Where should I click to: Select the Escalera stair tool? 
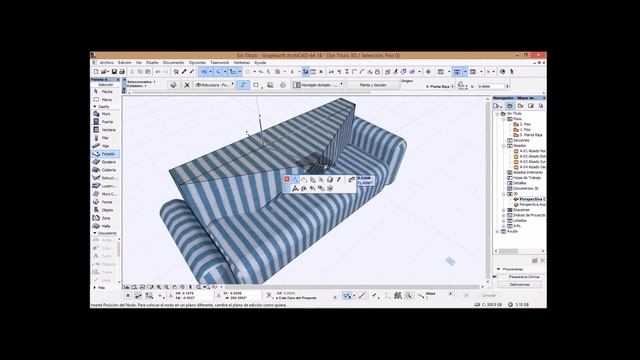pyautogui.click(x=105, y=162)
